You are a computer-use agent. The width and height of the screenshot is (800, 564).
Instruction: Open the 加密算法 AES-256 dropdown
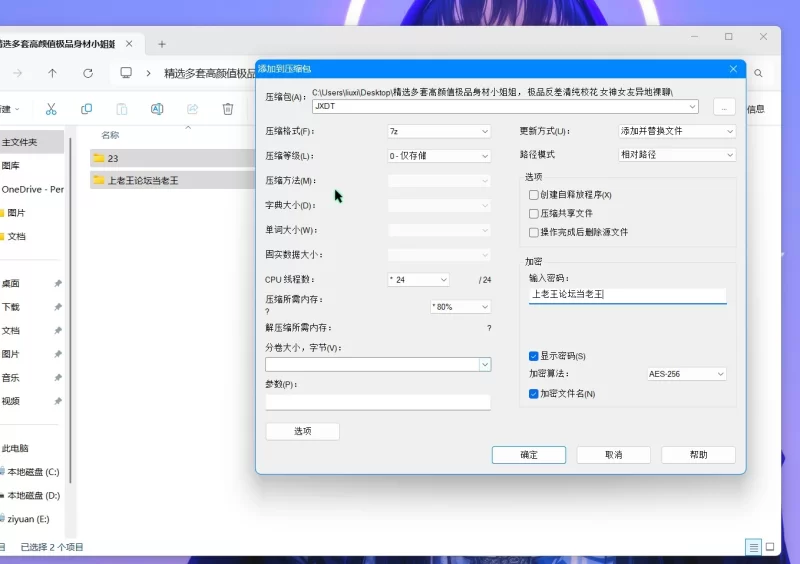pos(686,374)
